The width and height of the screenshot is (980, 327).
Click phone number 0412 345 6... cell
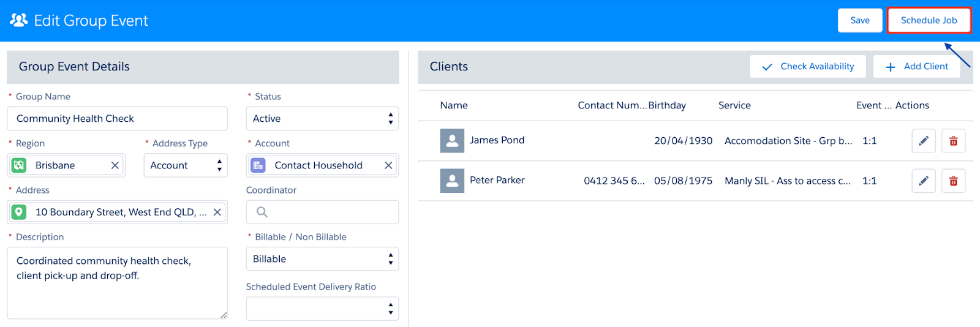(x=614, y=181)
